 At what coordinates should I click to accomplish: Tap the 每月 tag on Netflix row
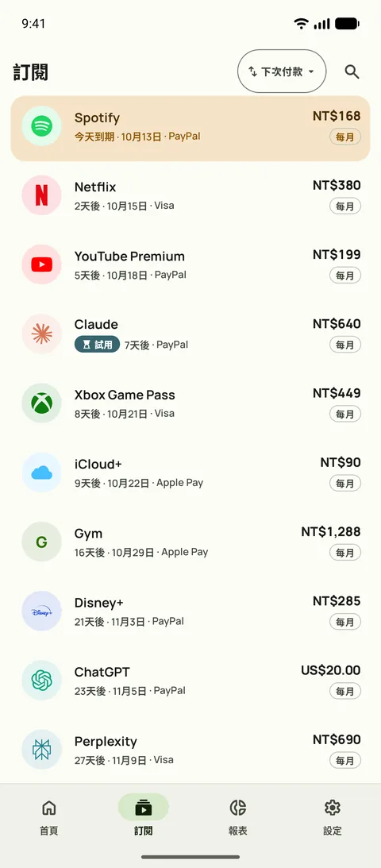pyautogui.click(x=345, y=206)
